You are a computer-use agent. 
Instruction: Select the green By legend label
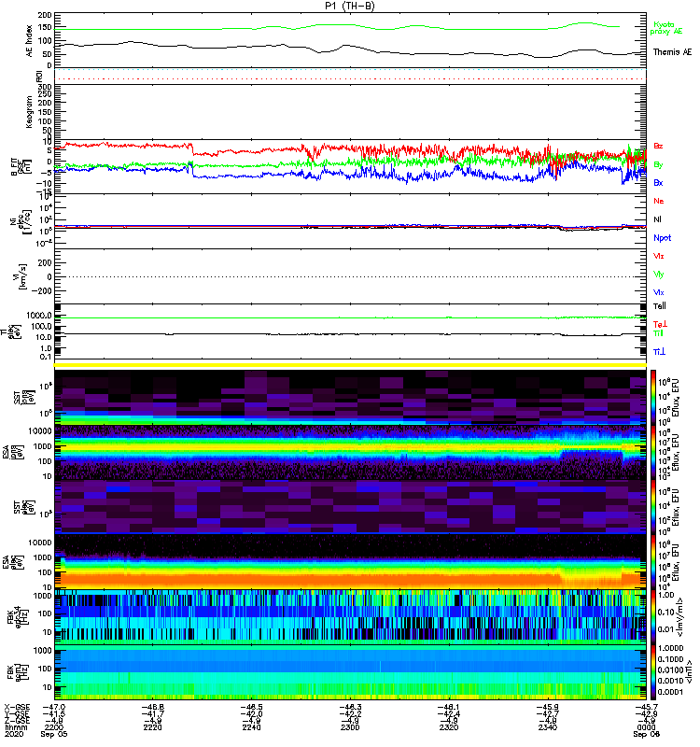(x=658, y=165)
